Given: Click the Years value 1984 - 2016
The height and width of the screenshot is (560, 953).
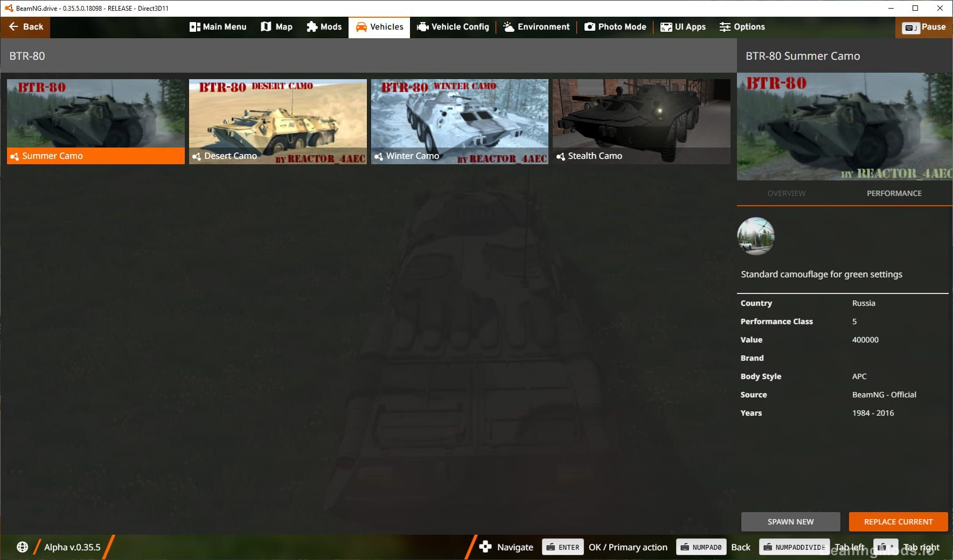Looking at the screenshot, I should coord(873,413).
